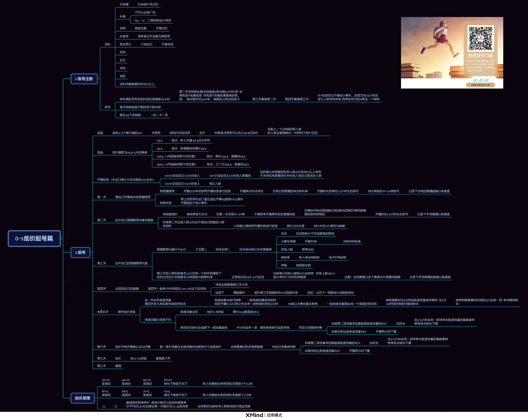Select the 2.起号 node
The height and width of the screenshot is (420, 528).
[x=80, y=252]
